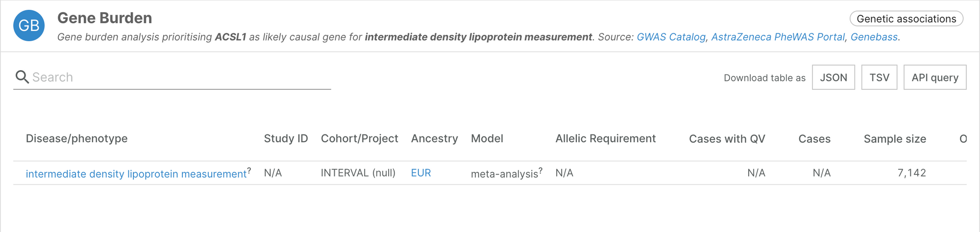This screenshot has height=232, width=980.
Task: Click the Cohort/Project column header
Action: click(x=359, y=139)
